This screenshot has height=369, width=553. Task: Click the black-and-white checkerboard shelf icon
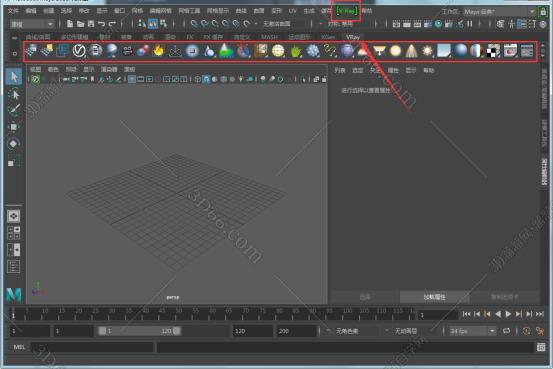(x=493, y=52)
